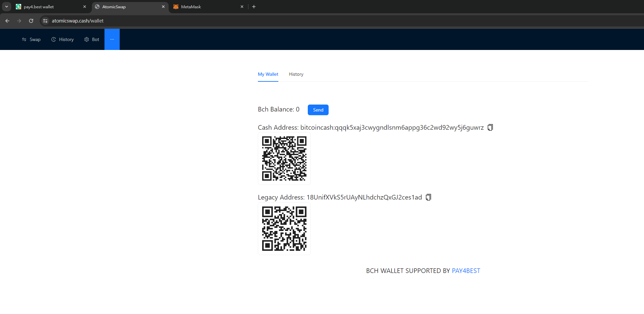Open the PAY4BEST link

tap(466, 271)
